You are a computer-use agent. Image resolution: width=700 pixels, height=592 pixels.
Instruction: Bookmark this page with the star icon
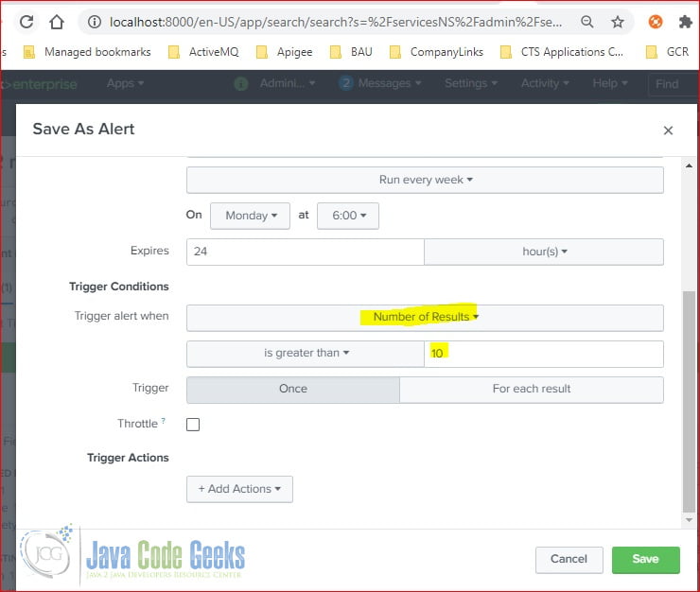click(618, 22)
